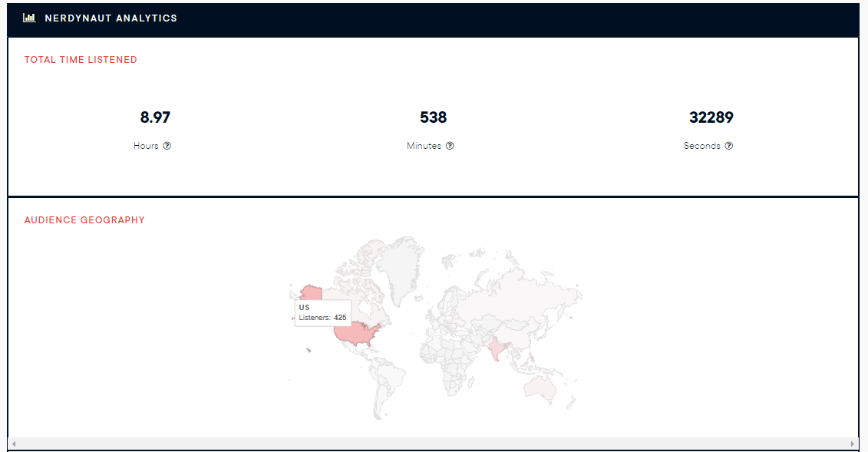Image resolution: width=868 pixels, height=452 pixels.
Task: Click the Minutes label
Action: coord(424,146)
